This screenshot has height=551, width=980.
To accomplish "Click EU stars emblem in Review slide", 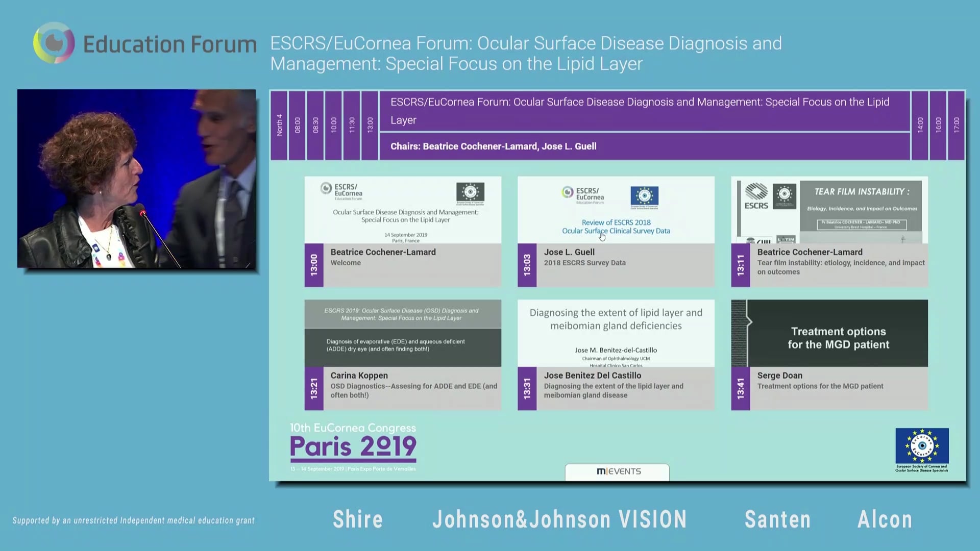I will tap(644, 197).
